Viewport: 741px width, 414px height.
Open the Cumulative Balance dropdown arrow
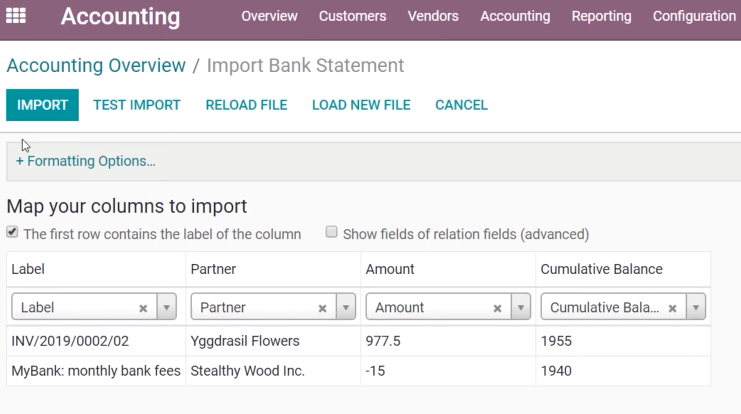696,307
